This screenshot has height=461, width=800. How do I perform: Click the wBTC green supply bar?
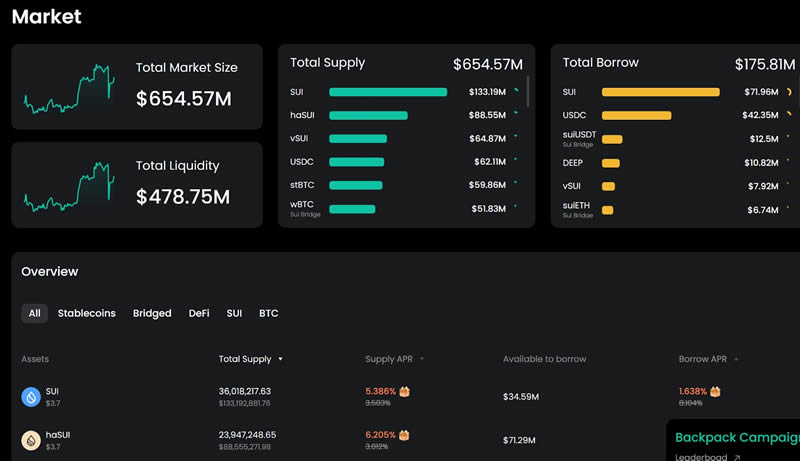click(x=352, y=209)
